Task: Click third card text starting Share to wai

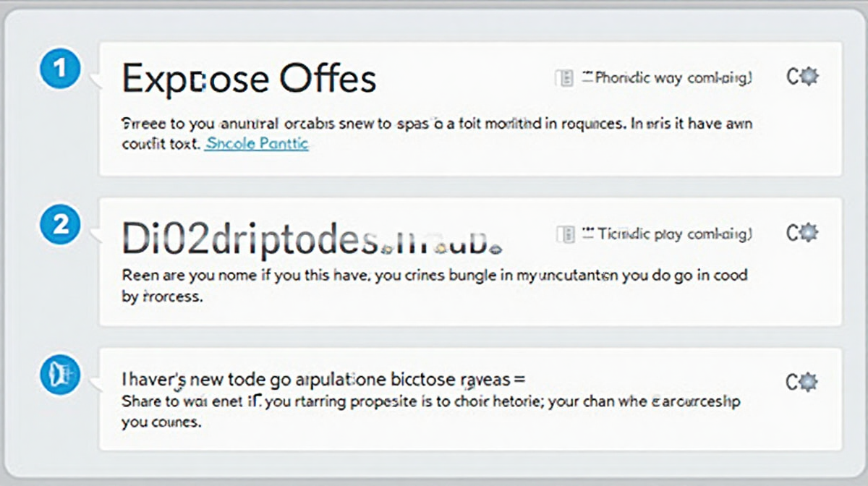Action: [430, 401]
